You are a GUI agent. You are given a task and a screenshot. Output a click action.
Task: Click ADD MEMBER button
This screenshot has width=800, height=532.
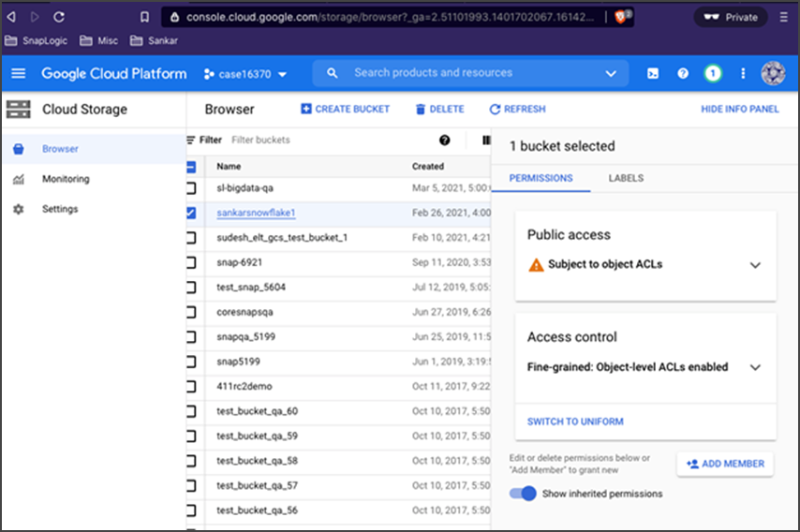[725, 465]
